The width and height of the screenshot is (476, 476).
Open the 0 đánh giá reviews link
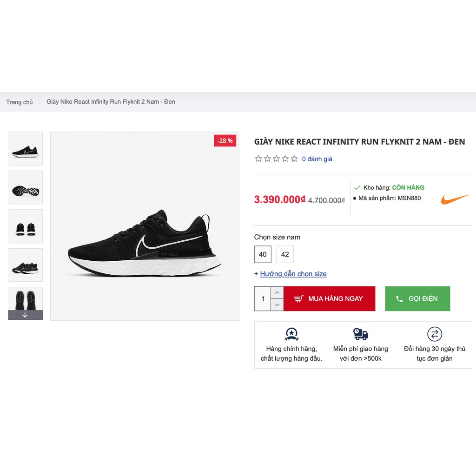coord(317,159)
